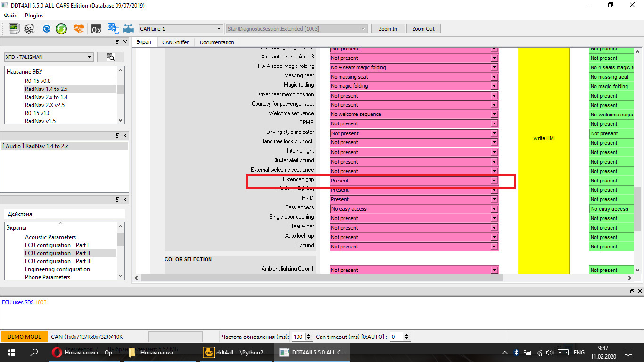Click the blue gear with hand icon
This screenshot has height=362, width=644.
[113, 28]
